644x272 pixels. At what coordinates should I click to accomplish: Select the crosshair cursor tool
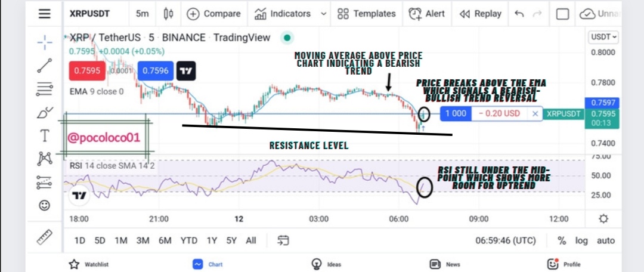[x=44, y=42]
